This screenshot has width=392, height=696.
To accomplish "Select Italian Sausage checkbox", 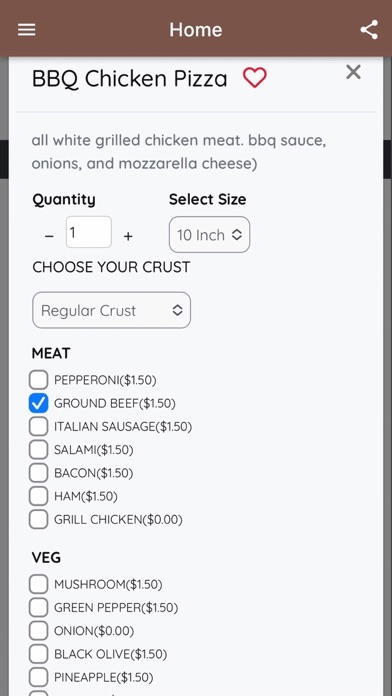I will [x=39, y=427].
